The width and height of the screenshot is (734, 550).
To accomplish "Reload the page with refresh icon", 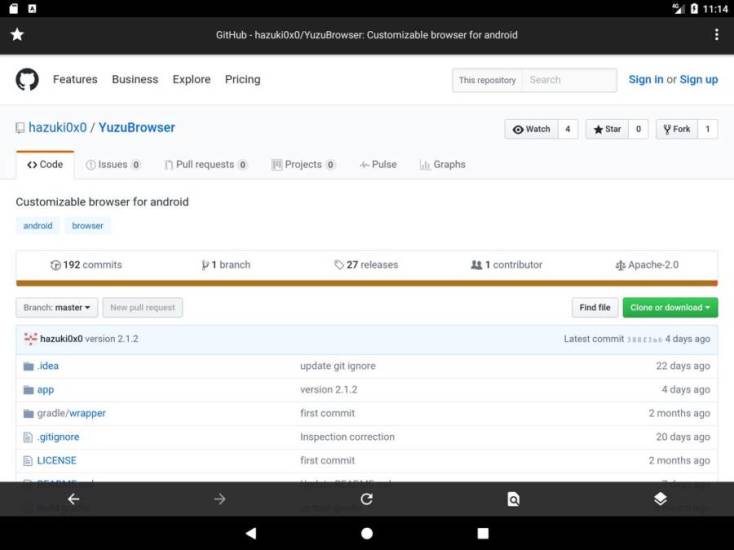I will point(367,499).
